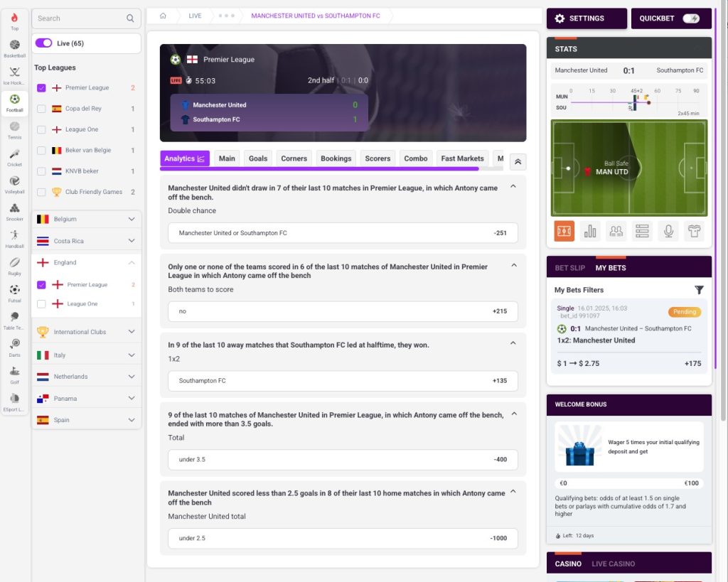728x582 pixels.
Task: Open My Bets filter funnel icon
Action: click(699, 290)
